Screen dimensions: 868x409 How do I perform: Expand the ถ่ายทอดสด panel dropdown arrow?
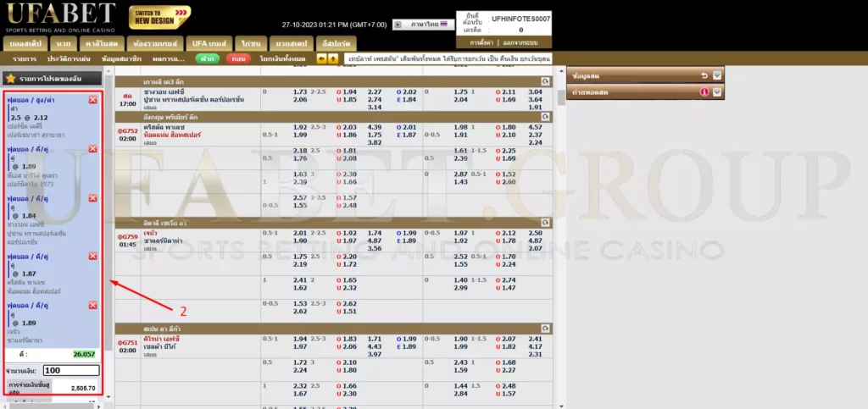click(x=717, y=91)
